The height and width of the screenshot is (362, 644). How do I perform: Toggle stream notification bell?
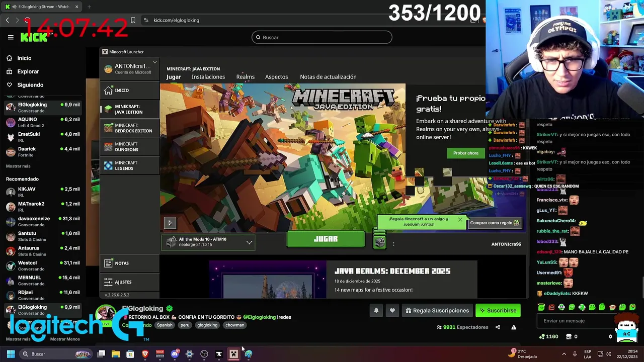click(x=376, y=311)
